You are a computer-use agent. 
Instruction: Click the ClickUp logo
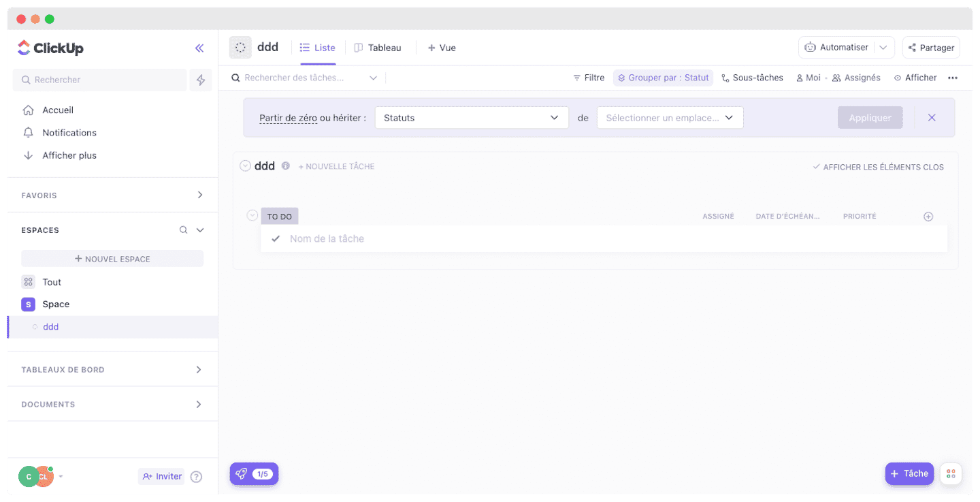pyautogui.click(x=50, y=48)
